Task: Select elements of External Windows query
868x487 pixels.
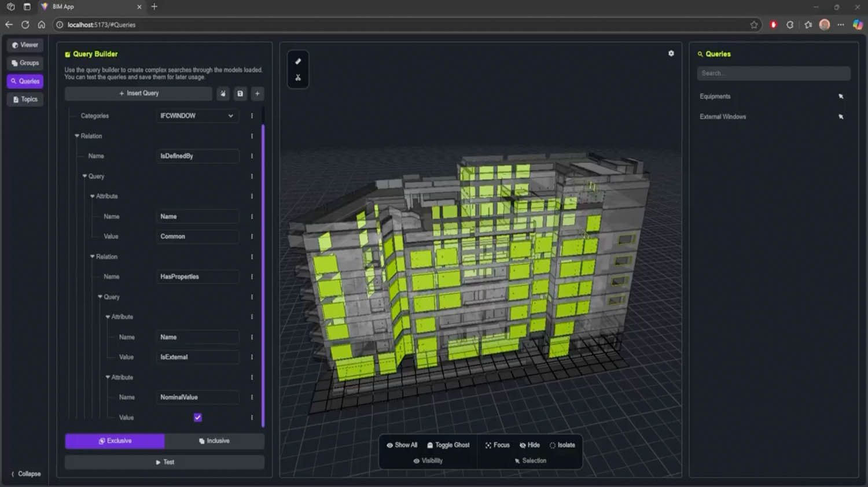Action: 841,117
